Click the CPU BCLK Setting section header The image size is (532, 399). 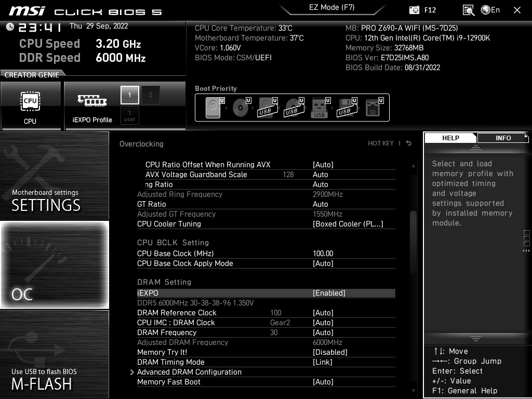click(x=173, y=243)
